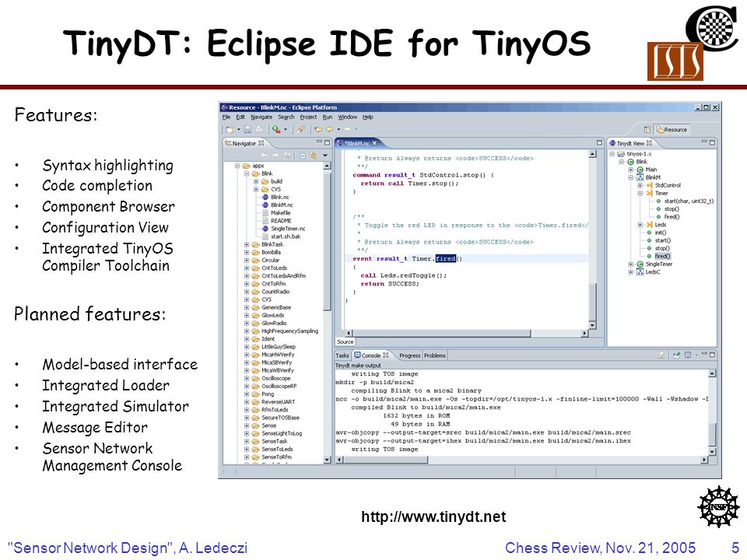This screenshot has height=560, width=747.
Task: Switch to the Problems tab
Action: (435, 355)
